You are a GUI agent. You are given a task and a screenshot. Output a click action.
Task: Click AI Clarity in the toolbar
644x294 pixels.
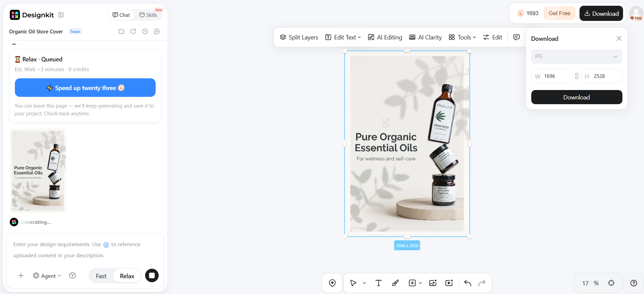pyautogui.click(x=425, y=37)
